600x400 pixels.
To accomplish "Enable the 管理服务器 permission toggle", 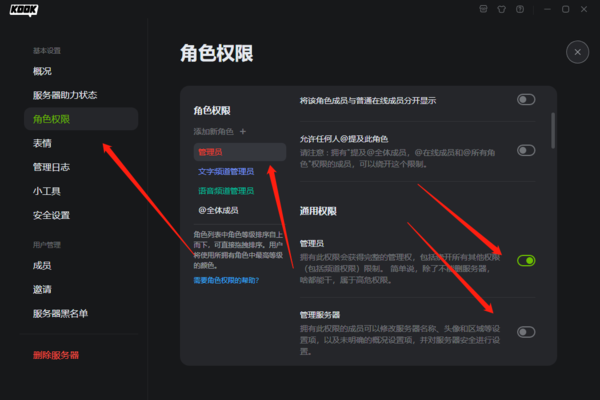I will (x=526, y=332).
